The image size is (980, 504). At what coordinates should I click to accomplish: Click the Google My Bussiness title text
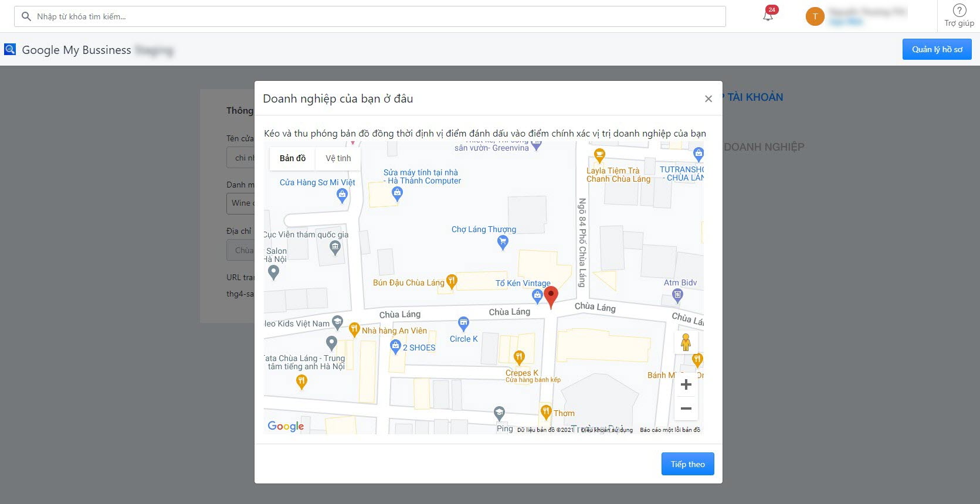point(77,50)
